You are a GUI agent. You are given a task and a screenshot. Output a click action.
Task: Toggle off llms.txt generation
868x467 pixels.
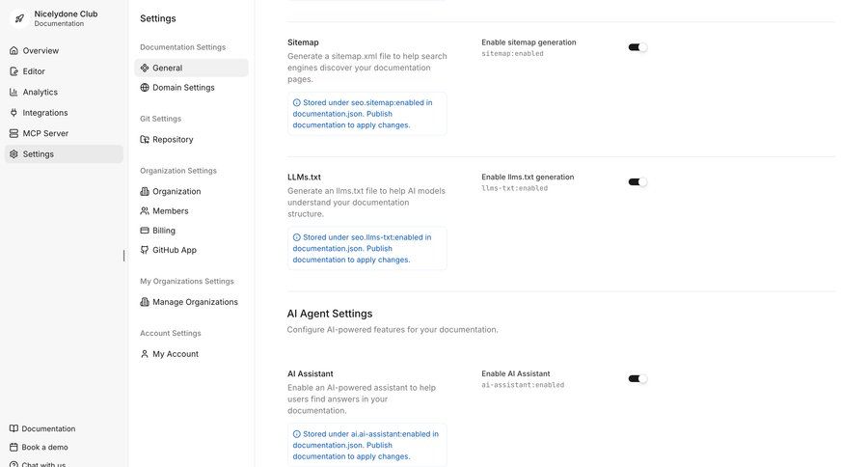637,181
